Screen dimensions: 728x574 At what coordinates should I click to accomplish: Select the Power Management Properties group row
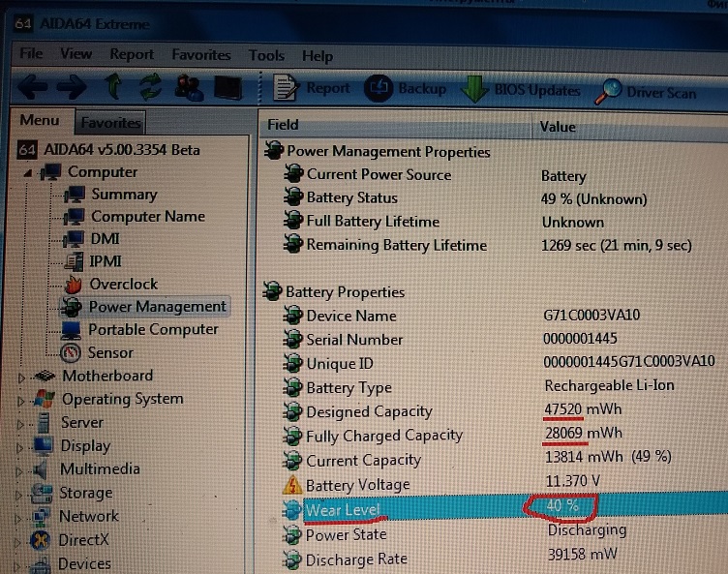(377, 151)
